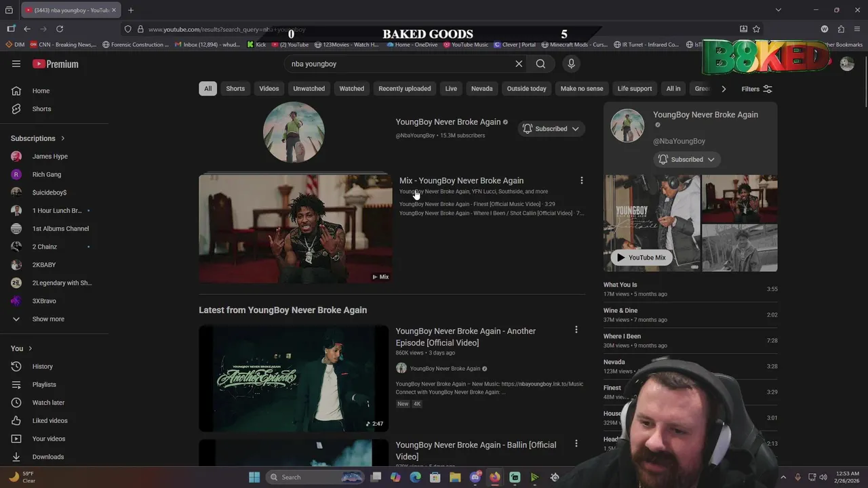
Task: Open Subscribed dropdown beside channel result
Action: tap(551, 129)
